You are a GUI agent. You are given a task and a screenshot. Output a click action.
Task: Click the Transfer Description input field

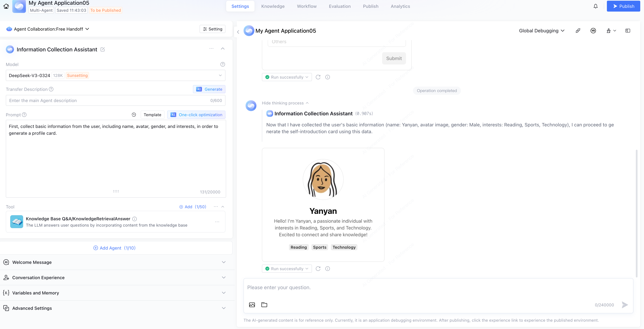tap(107, 100)
